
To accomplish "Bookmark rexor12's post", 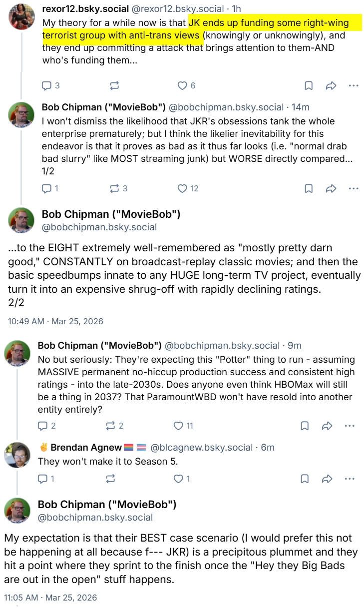I will [x=309, y=85].
